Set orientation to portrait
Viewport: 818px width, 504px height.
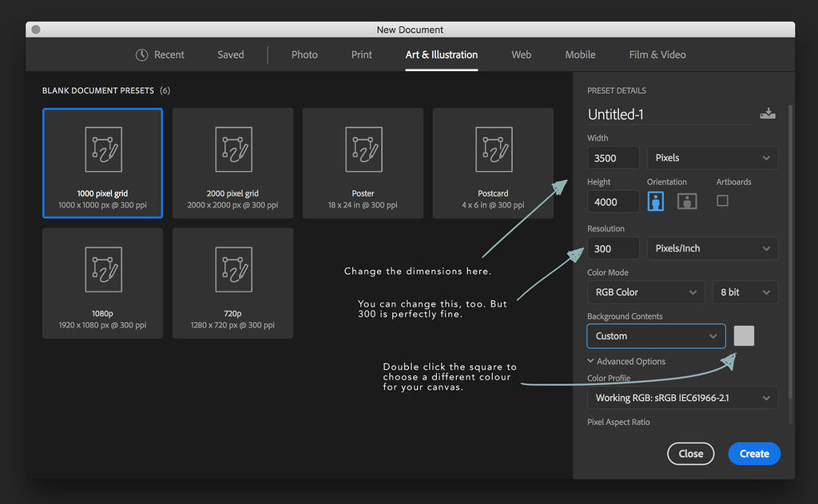tap(656, 201)
